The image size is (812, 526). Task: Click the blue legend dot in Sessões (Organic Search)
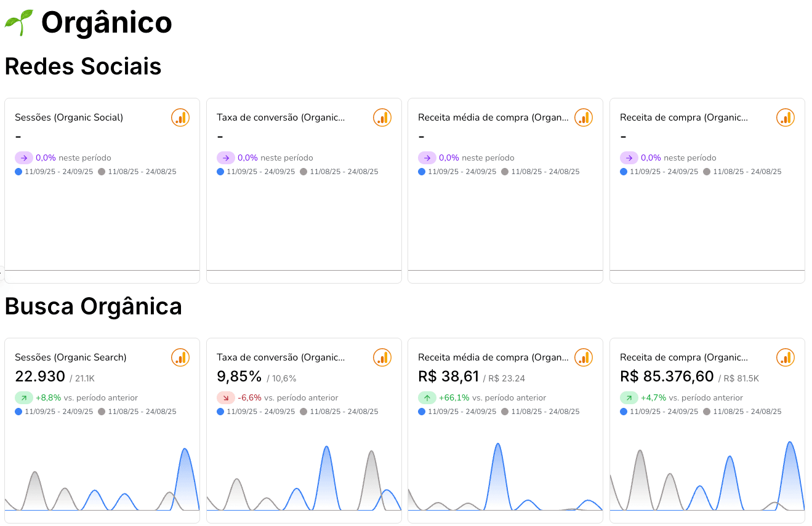coord(18,412)
